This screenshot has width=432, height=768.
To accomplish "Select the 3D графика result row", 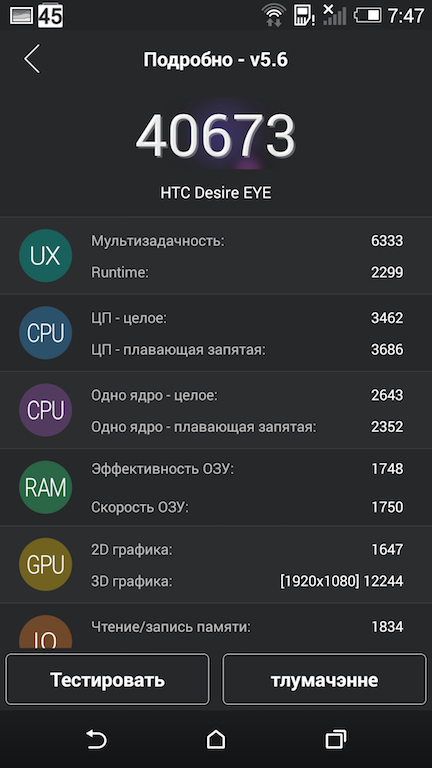I will 247,581.
